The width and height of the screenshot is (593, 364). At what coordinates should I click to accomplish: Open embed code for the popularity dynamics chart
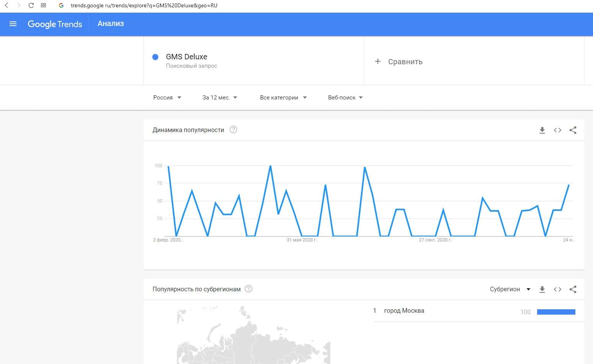point(557,130)
